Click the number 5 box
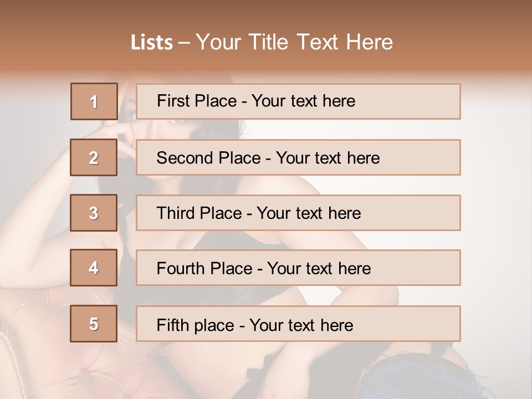 tap(94, 324)
